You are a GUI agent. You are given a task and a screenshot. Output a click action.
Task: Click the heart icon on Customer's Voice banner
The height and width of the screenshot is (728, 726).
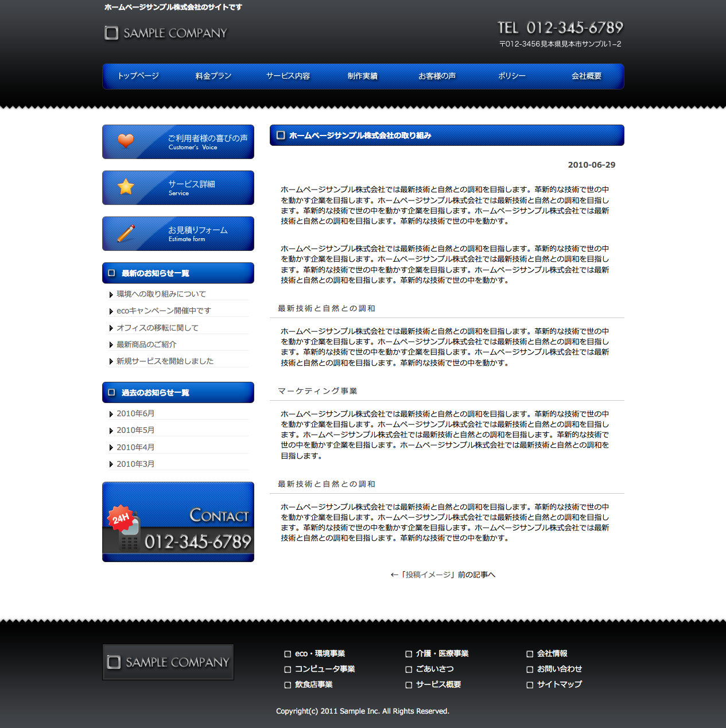tap(126, 141)
